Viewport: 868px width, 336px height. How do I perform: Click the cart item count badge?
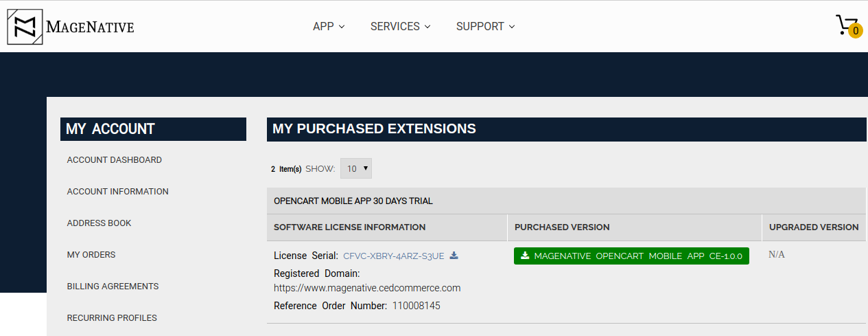855,30
